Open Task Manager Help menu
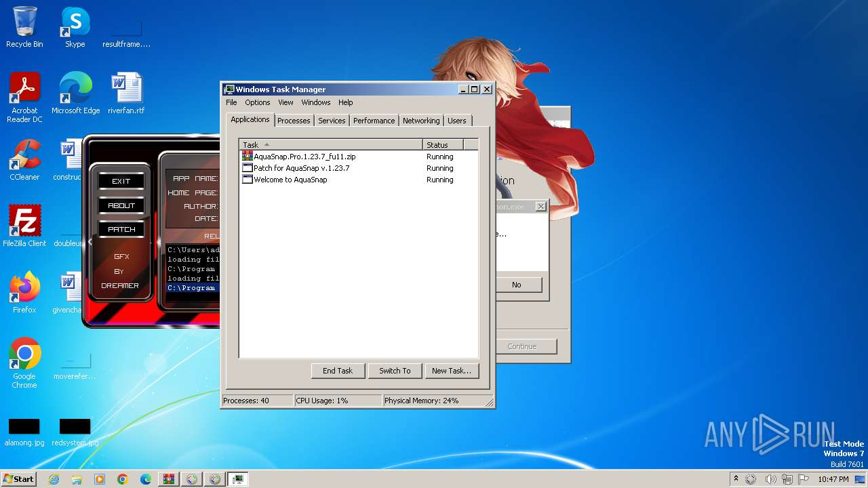 pyautogui.click(x=345, y=102)
